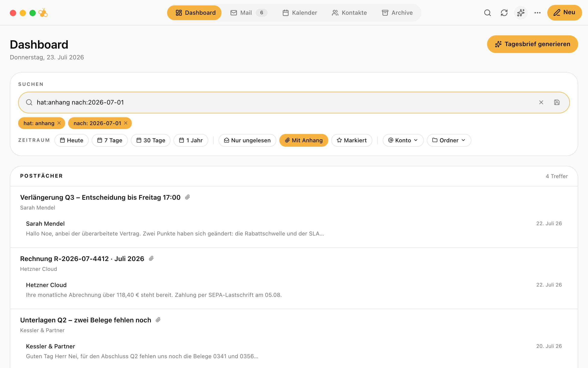588x368 pixels.
Task: Open the search magnifier in top toolbar
Action: point(487,13)
